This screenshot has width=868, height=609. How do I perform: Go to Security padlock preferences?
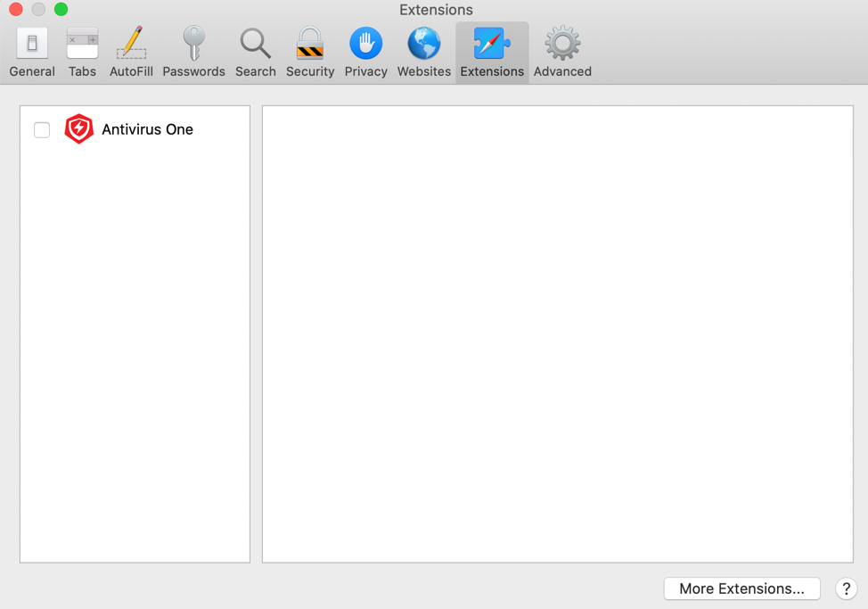(310, 53)
